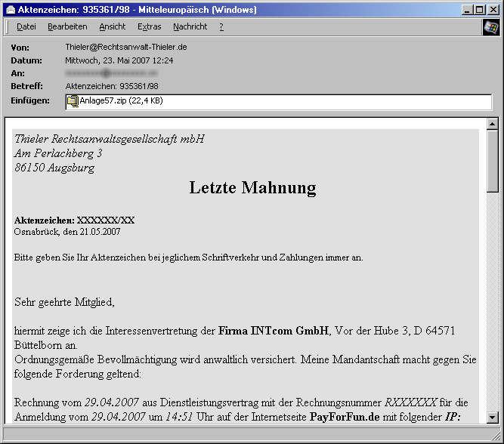Click the scrollbar up arrow
504x444 pixels.
pos(493,124)
